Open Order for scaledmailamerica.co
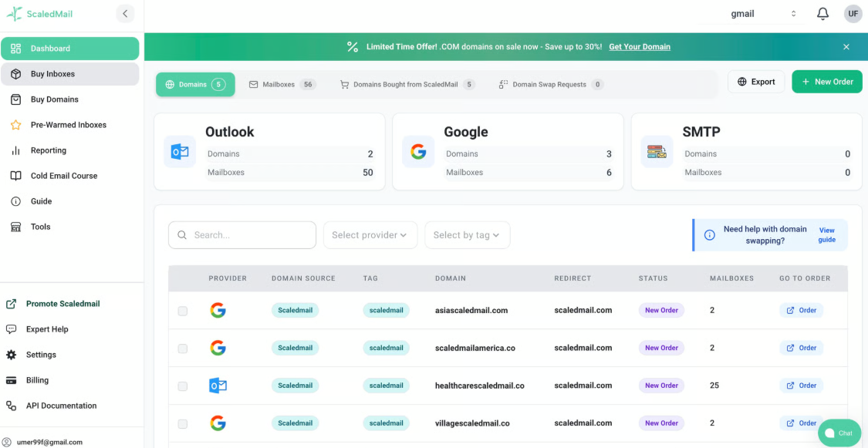 coord(802,348)
